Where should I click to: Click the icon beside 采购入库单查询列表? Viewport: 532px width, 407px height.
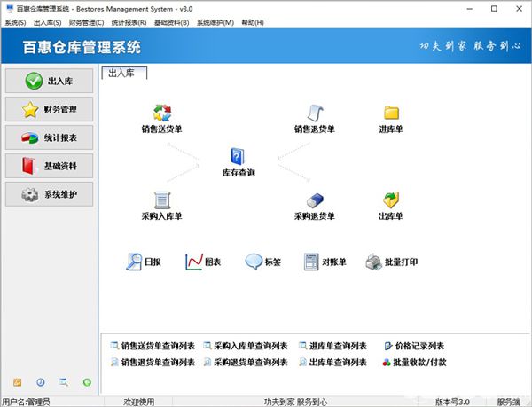[x=207, y=346]
